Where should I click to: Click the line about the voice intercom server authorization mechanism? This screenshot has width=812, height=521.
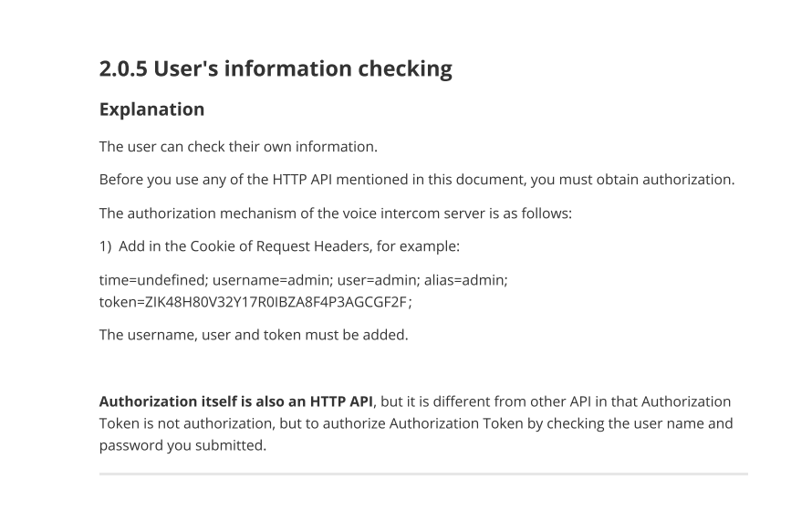[336, 214]
